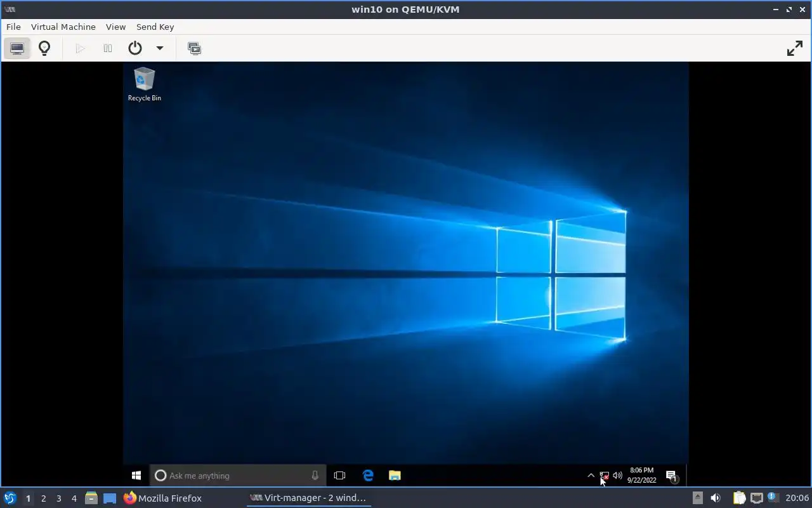This screenshot has width=812, height=508.
Task: Switch to host workspace 3
Action: click(58, 498)
